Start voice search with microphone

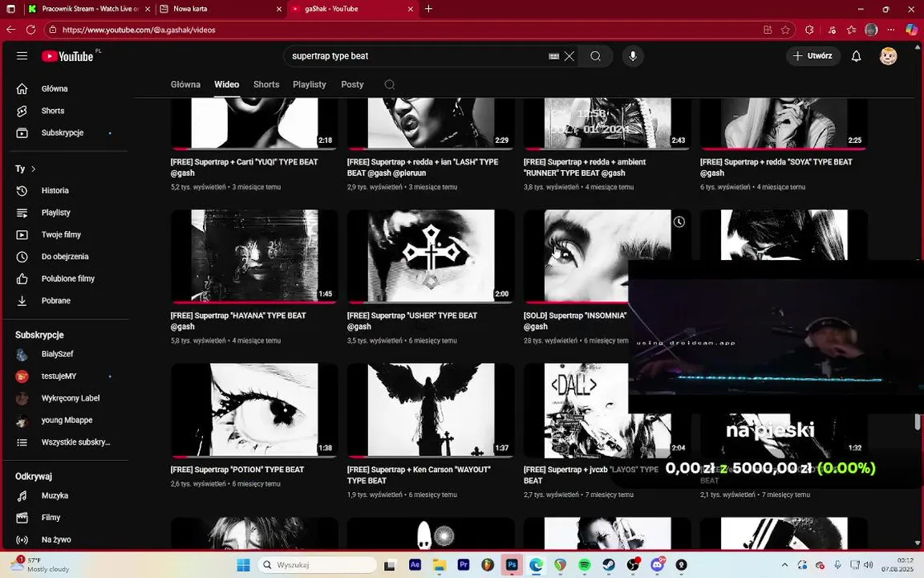click(x=633, y=56)
